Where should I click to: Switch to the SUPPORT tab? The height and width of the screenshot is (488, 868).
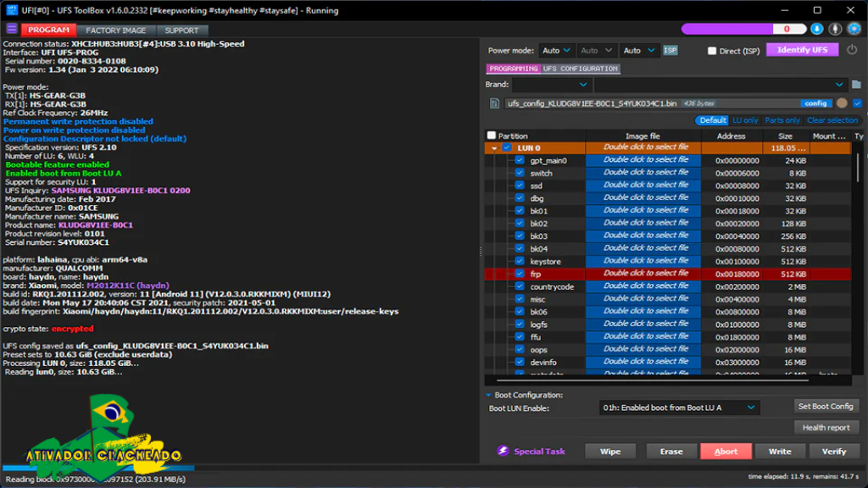181,30
